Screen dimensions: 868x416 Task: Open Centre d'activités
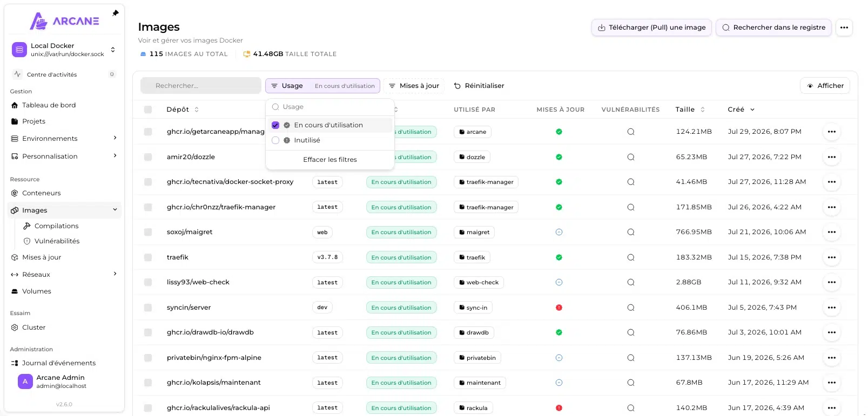(64, 74)
